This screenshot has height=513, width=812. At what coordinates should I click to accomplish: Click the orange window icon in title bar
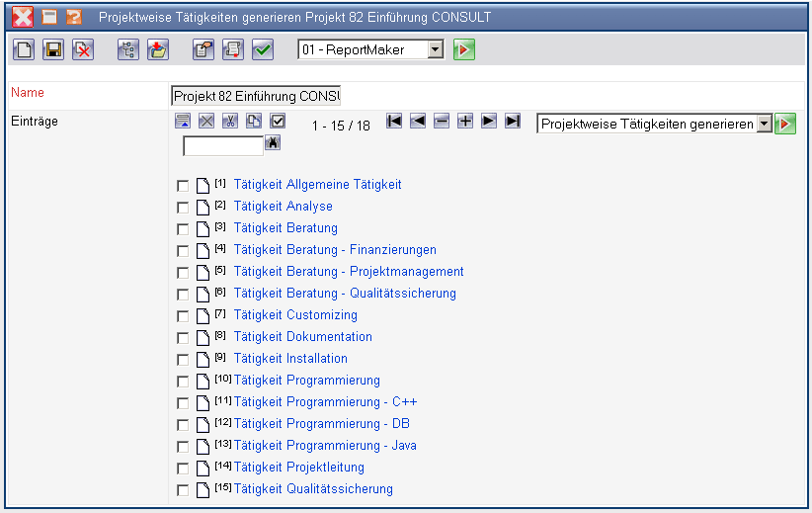tap(49, 17)
